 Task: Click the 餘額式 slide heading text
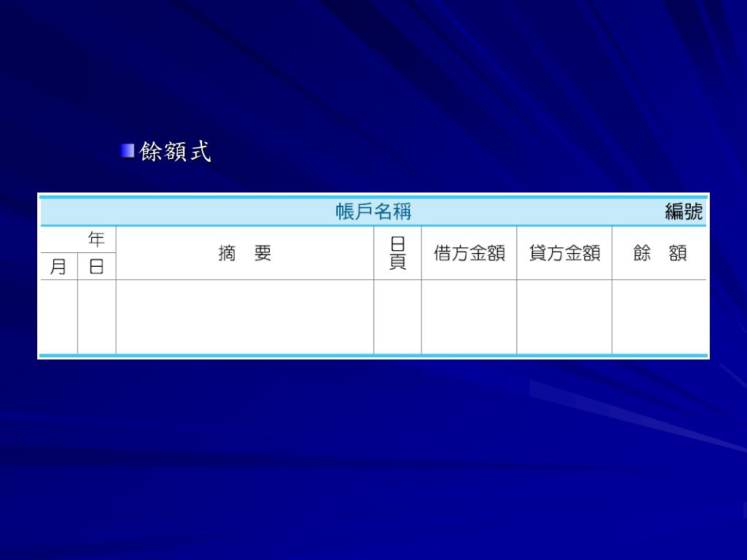point(175,152)
